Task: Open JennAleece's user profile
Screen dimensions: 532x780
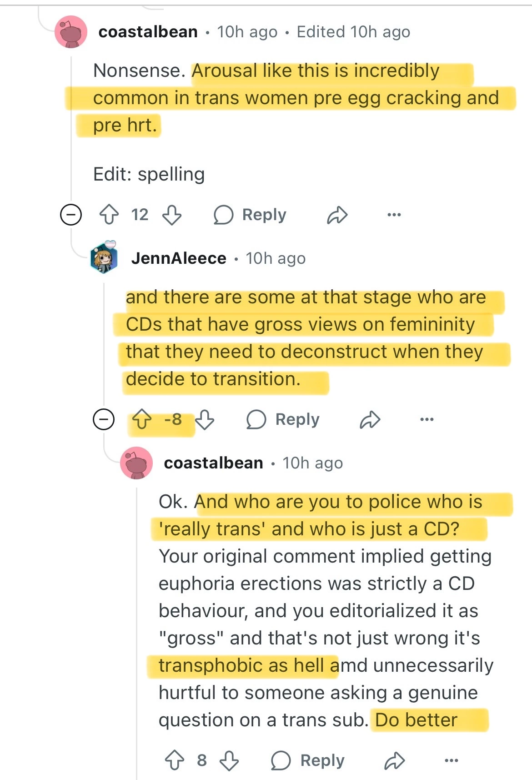Action: coord(179,258)
